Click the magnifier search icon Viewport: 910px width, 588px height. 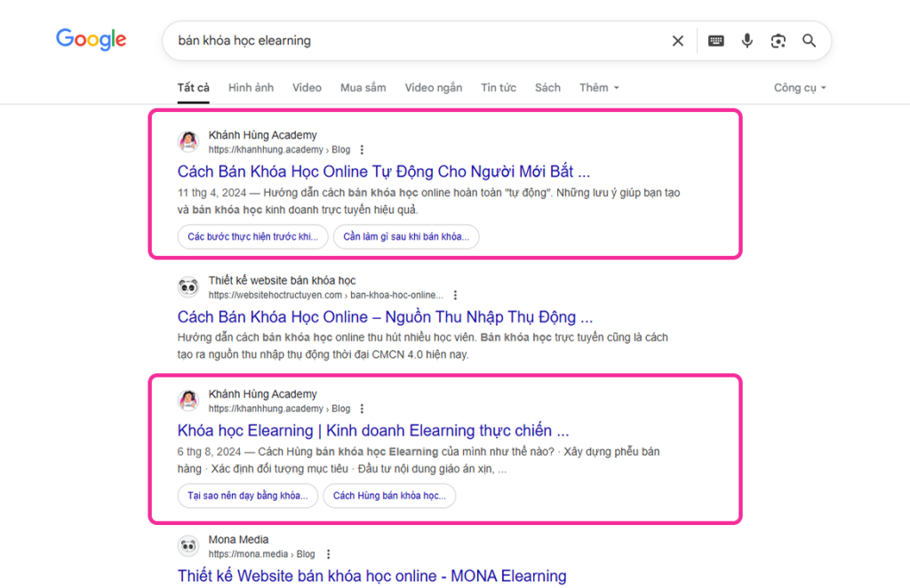point(809,41)
